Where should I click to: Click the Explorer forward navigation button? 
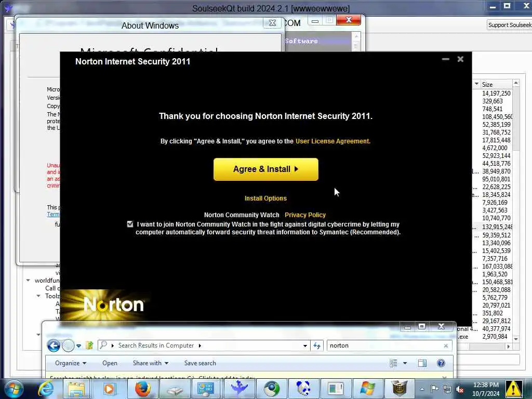(68, 345)
